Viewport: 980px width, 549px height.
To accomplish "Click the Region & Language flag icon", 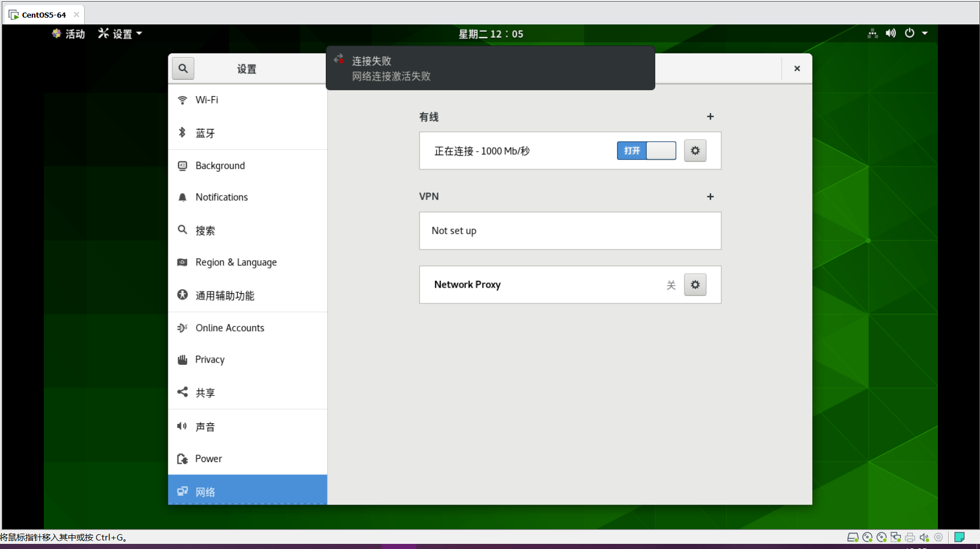I will click(x=182, y=263).
